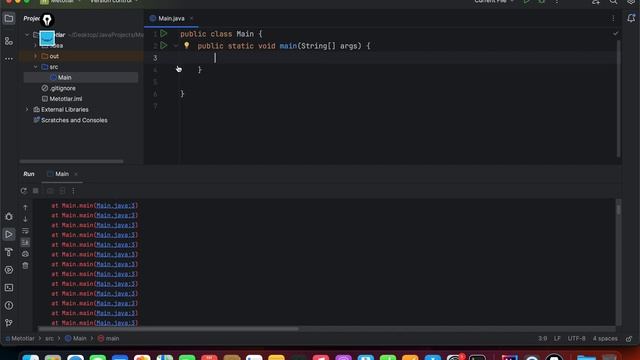Image resolution: width=640 pixels, height=360 pixels.
Task: Collapse the Metotlar project root chevron
Action: click(27, 35)
